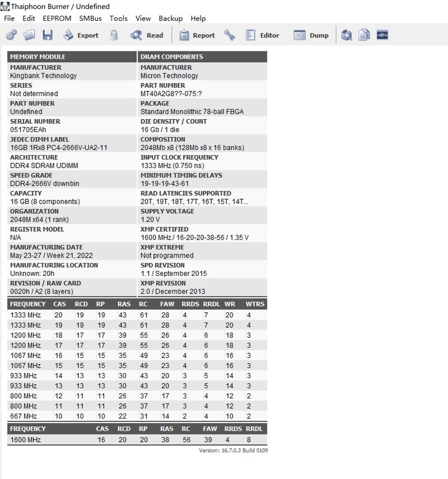Screen dimensions: 448x479
Task: Click the 1200 MHz row with CAS 18
Action: [x=137, y=335]
